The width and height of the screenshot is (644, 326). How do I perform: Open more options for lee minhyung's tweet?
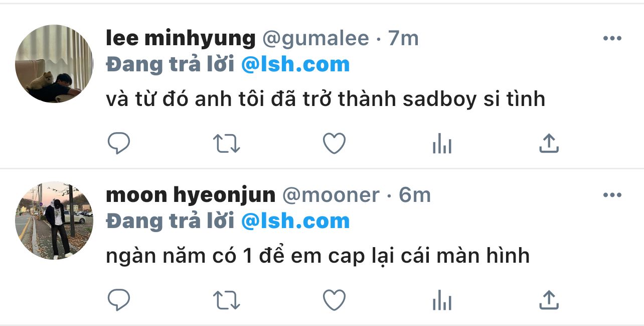[612, 39]
